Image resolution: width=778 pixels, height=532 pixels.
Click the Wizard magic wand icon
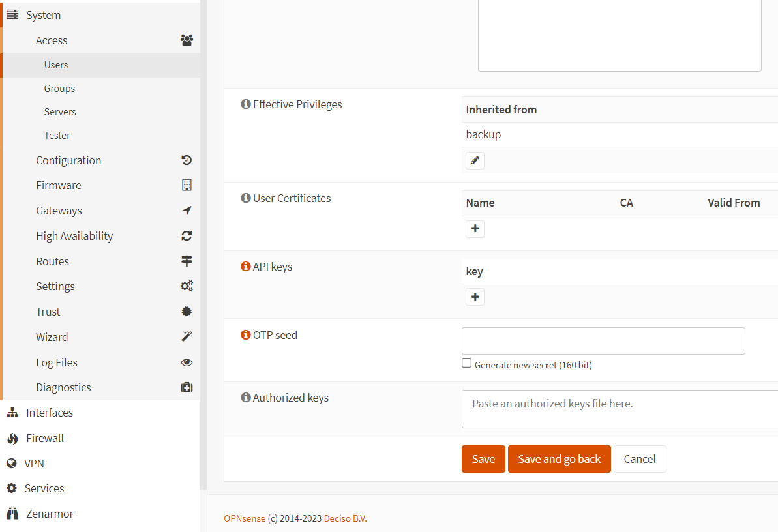pyautogui.click(x=187, y=336)
